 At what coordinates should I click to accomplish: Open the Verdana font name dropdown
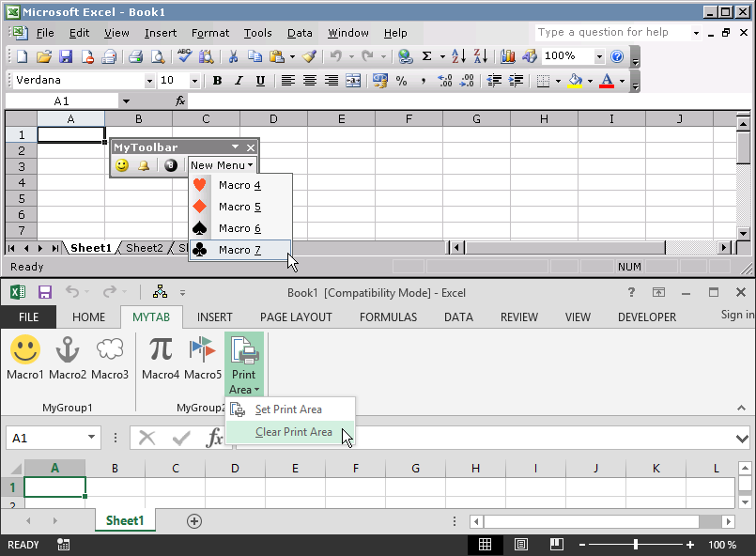[148, 82]
